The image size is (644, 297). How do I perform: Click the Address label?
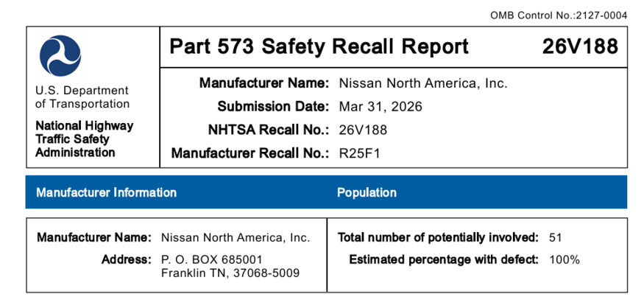coord(128,260)
